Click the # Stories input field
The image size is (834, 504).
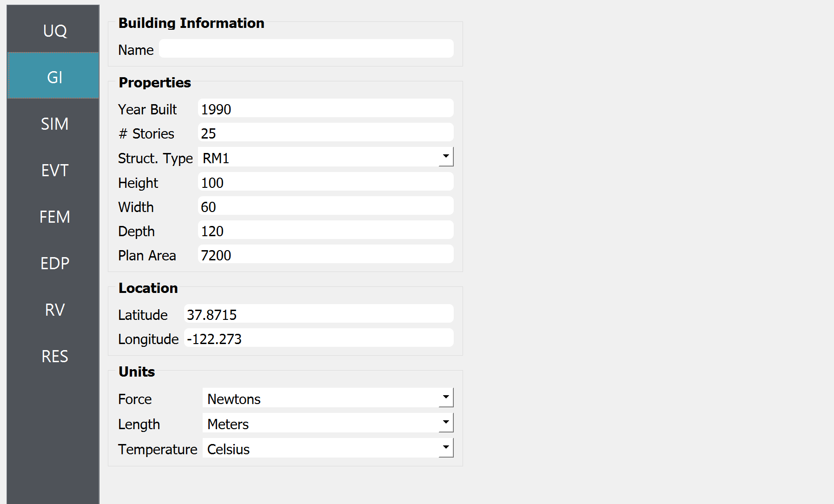click(x=325, y=133)
